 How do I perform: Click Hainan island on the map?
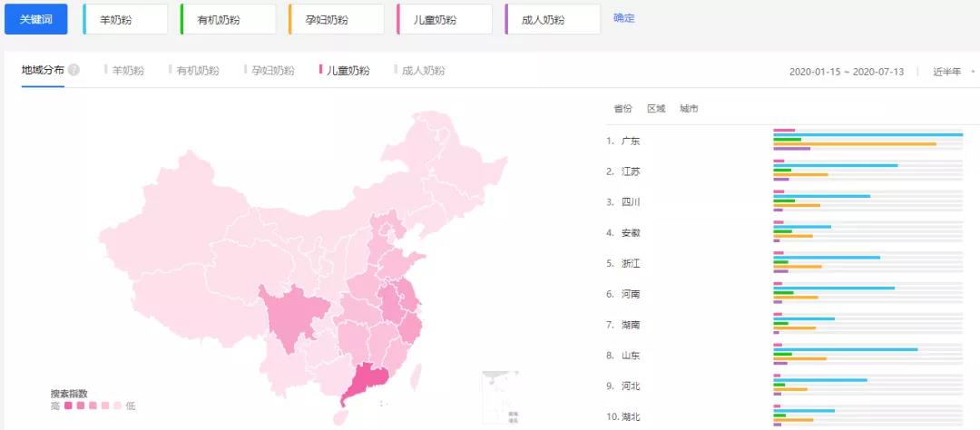(340, 417)
